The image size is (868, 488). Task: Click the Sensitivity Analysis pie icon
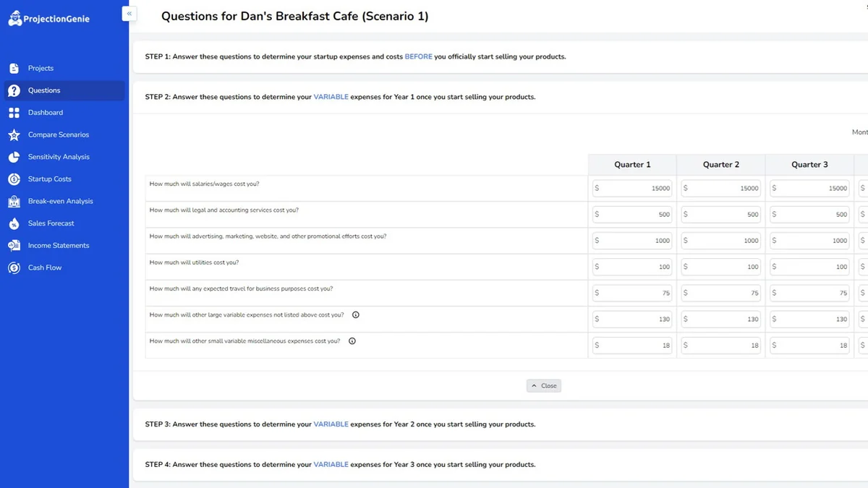click(x=14, y=157)
